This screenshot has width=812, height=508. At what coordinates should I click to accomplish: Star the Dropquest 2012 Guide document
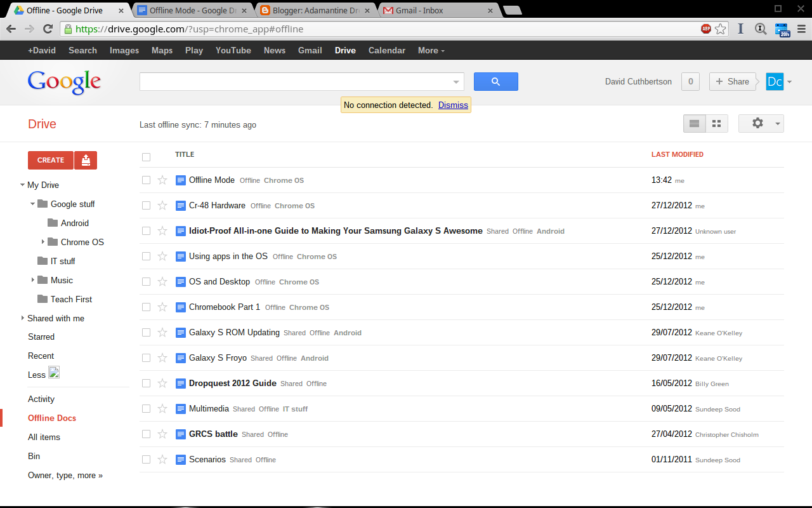tap(162, 384)
